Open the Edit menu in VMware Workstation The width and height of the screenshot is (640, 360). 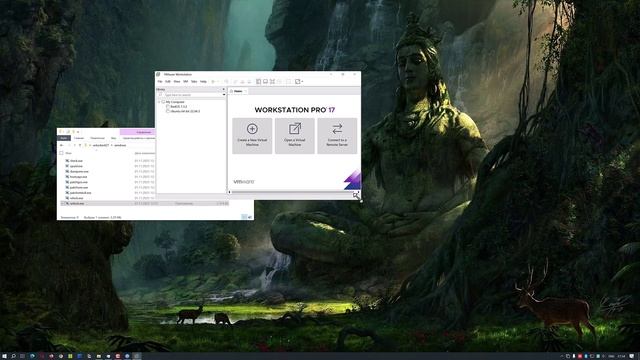click(168, 82)
